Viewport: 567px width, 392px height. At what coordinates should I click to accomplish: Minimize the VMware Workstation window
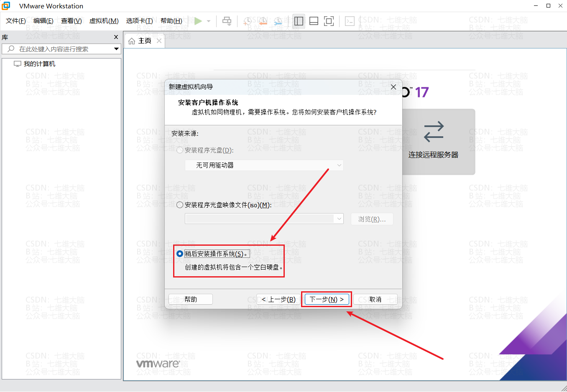(x=536, y=6)
